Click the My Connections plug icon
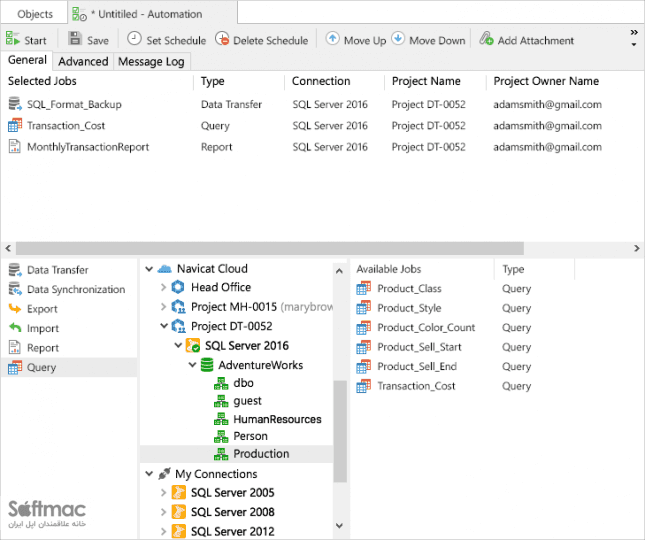Image resolution: width=645 pixels, height=540 pixels. point(164,474)
